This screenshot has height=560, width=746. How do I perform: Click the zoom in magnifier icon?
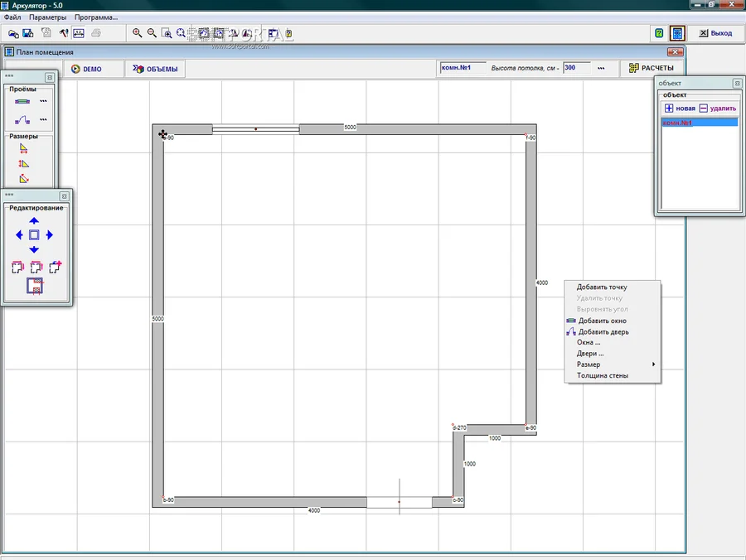pos(138,33)
